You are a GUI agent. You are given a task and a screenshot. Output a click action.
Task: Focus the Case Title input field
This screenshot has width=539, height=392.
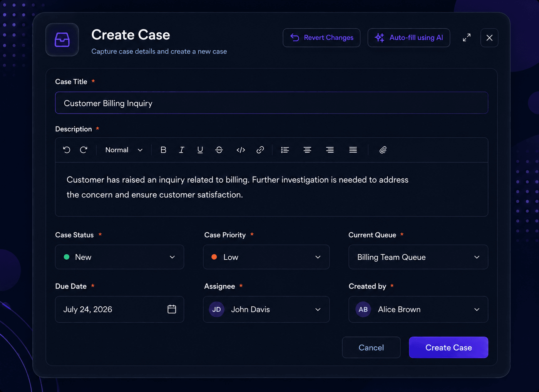tap(271, 103)
